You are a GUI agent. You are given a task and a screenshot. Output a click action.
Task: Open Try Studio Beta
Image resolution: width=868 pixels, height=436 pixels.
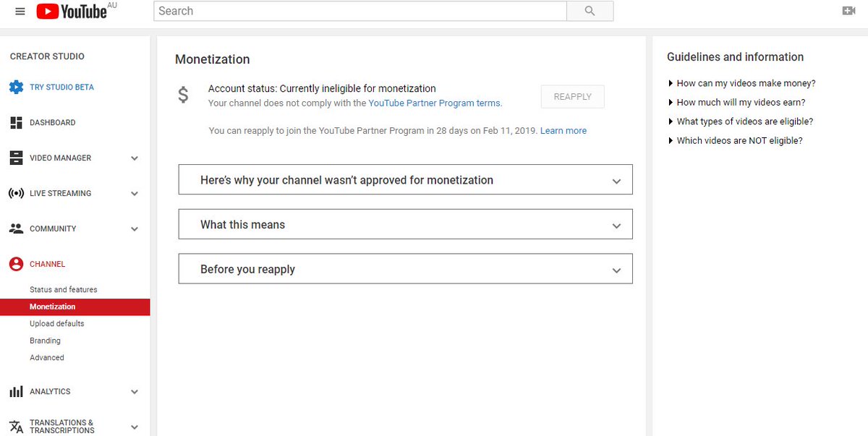[x=61, y=87]
